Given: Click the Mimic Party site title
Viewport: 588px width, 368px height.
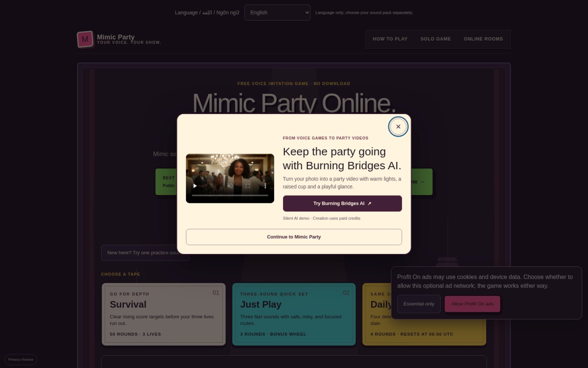Looking at the screenshot, I should point(116,37).
